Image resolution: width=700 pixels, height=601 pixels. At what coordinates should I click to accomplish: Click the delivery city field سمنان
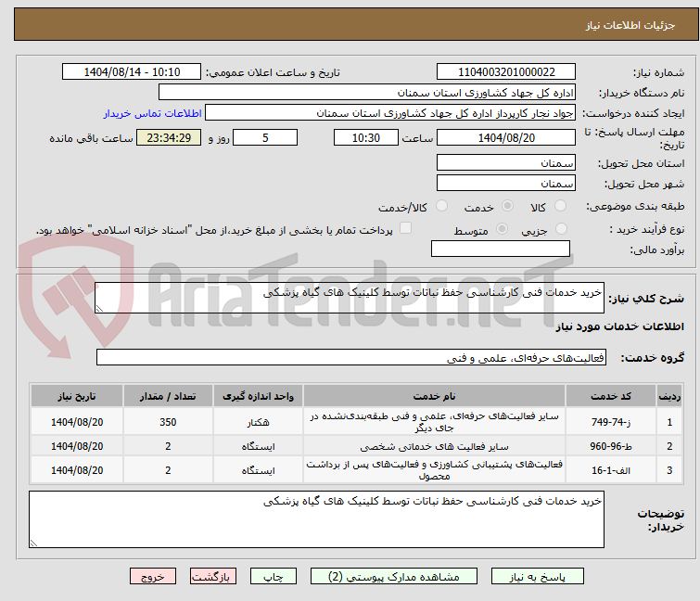[506, 183]
